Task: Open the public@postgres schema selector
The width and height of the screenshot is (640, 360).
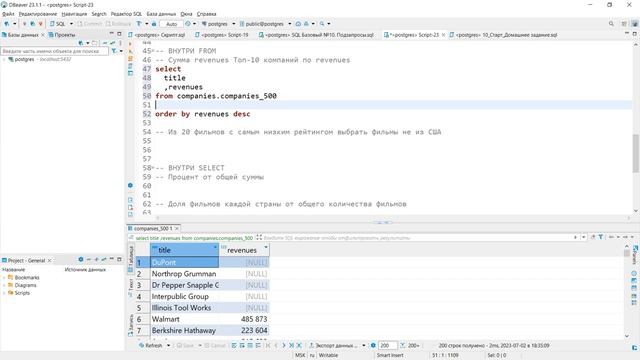Action: (265, 24)
